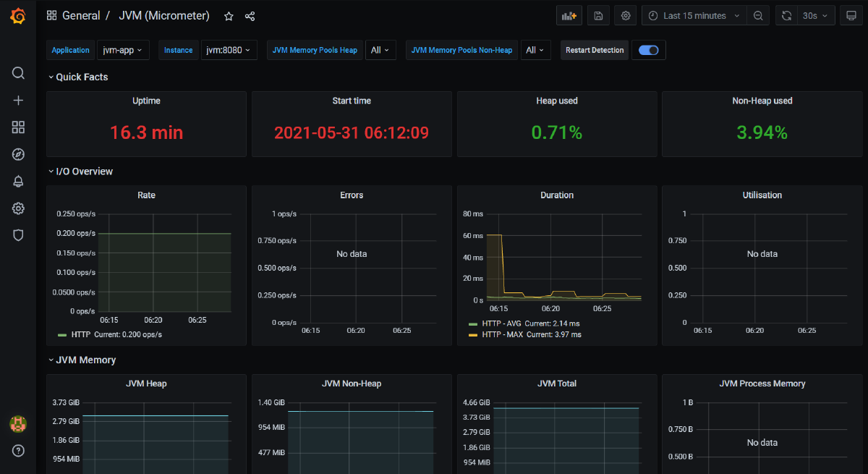The height and width of the screenshot is (474, 868).
Task: Open the Application jvm-app dropdown
Action: click(122, 50)
